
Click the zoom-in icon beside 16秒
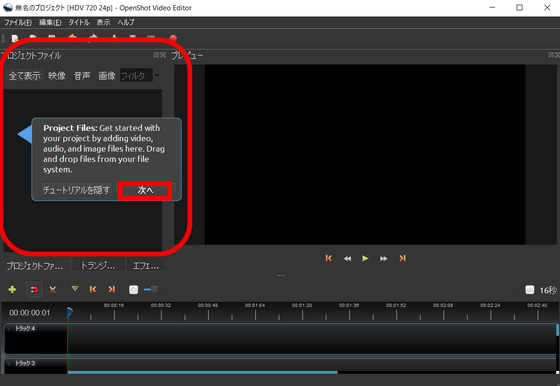point(530,290)
